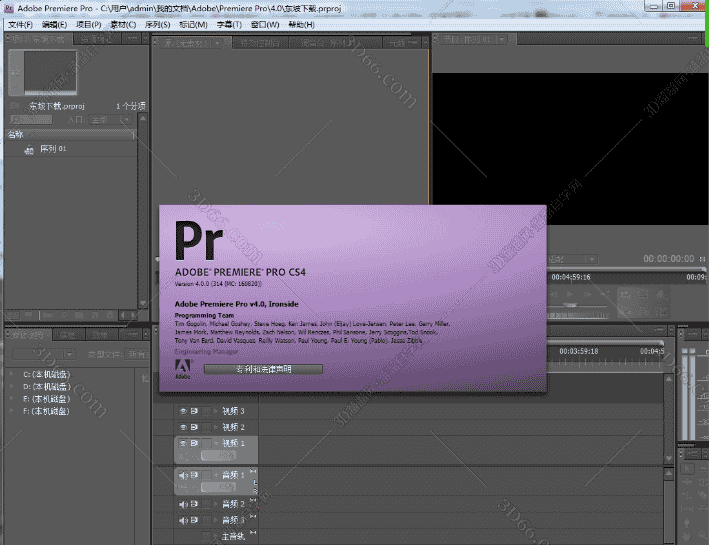Toggle sync lock on the 视频 2 track
Image resolution: width=709 pixels, height=545 pixels.
pos(194,427)
